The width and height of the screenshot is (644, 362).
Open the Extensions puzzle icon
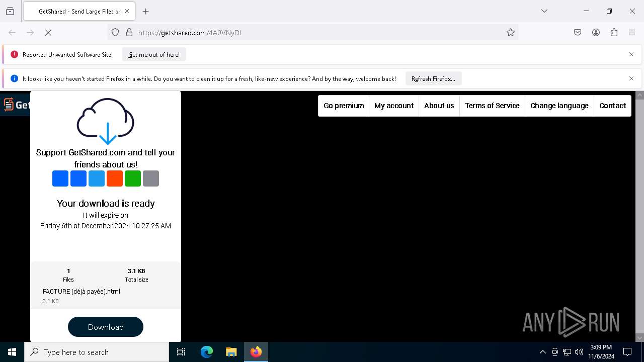pyautogui.click(x=614, y=33)
